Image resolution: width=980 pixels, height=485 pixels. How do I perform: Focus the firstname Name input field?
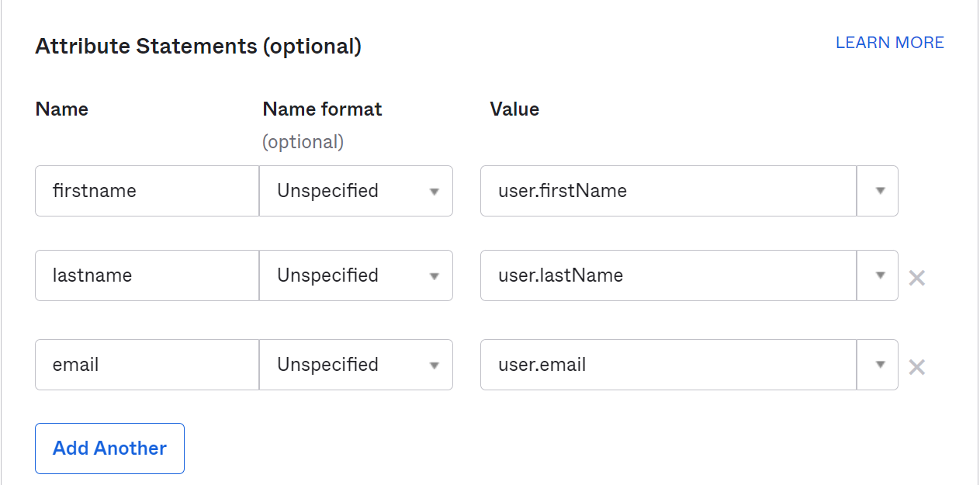147,191
